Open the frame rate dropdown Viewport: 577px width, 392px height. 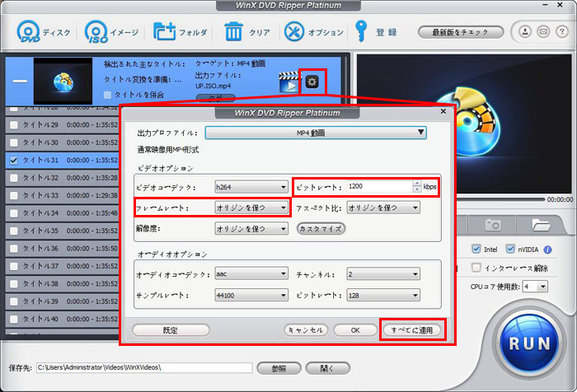251,208
